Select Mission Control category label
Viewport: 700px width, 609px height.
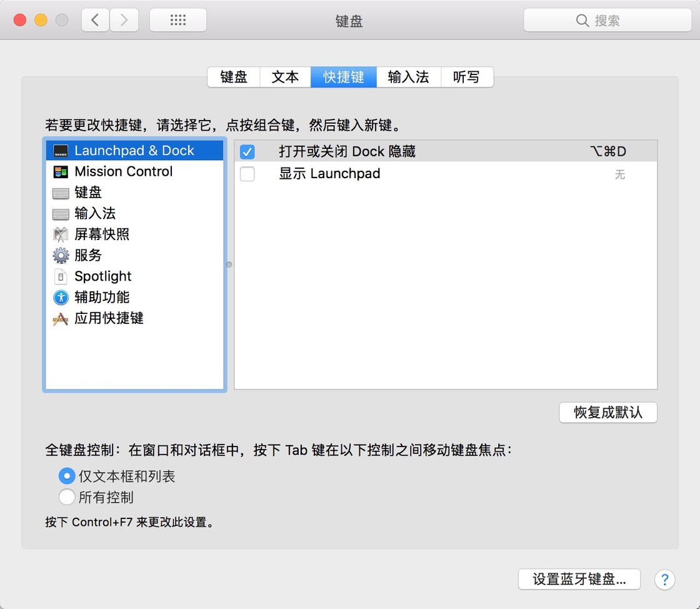124,171
